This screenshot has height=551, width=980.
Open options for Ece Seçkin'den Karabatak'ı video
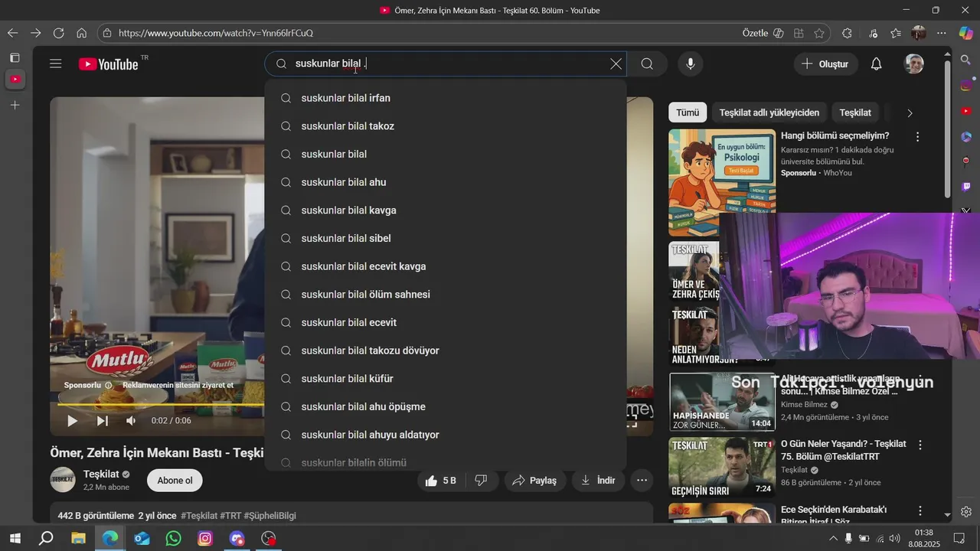920,510
